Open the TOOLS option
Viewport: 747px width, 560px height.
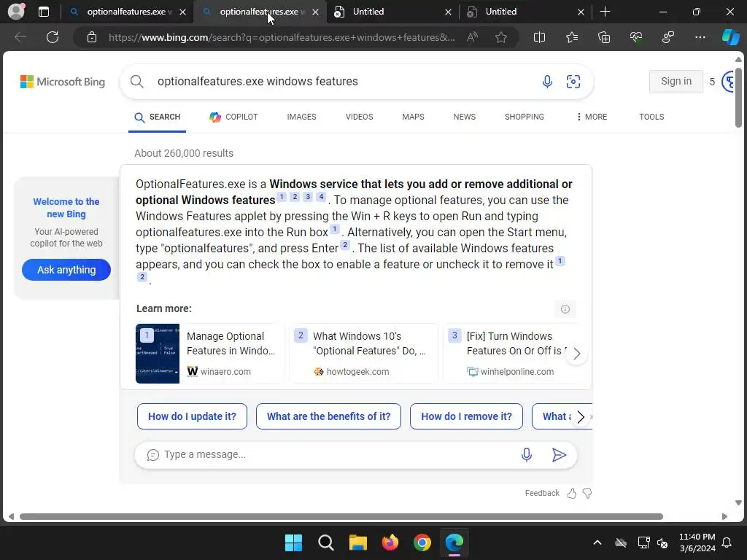(x=651, y=117)
